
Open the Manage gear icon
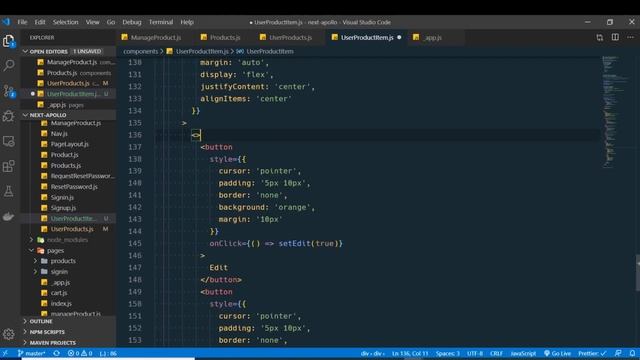[9, 334]
